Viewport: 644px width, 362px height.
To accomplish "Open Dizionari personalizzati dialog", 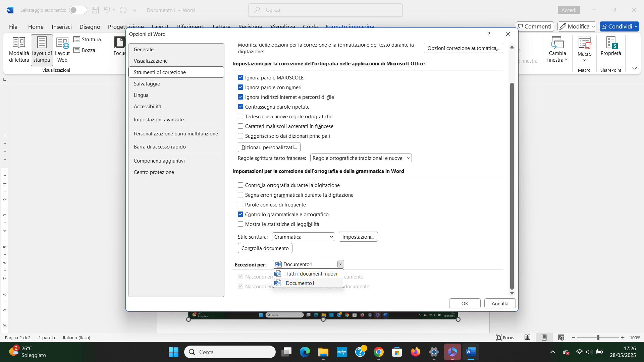I will coord(269,147).
